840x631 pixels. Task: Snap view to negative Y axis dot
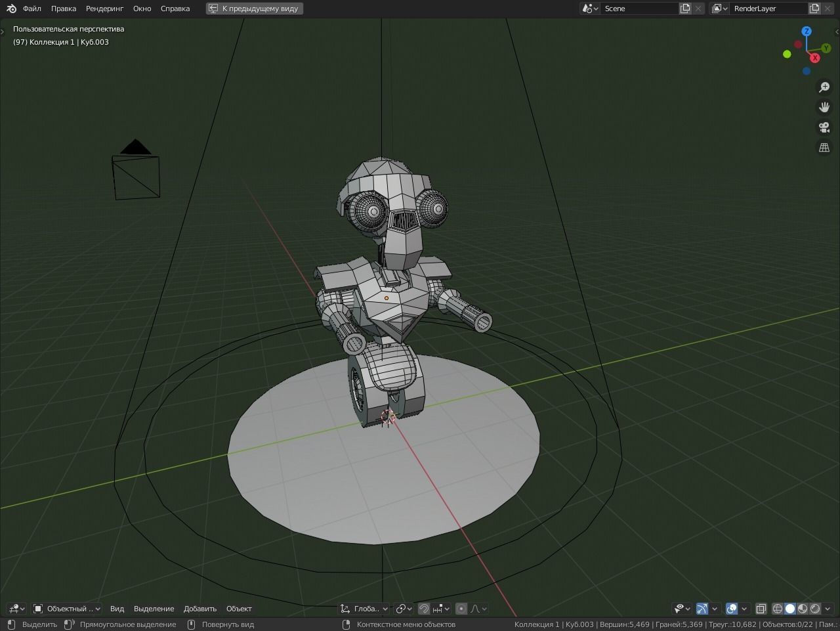[787, 54]
